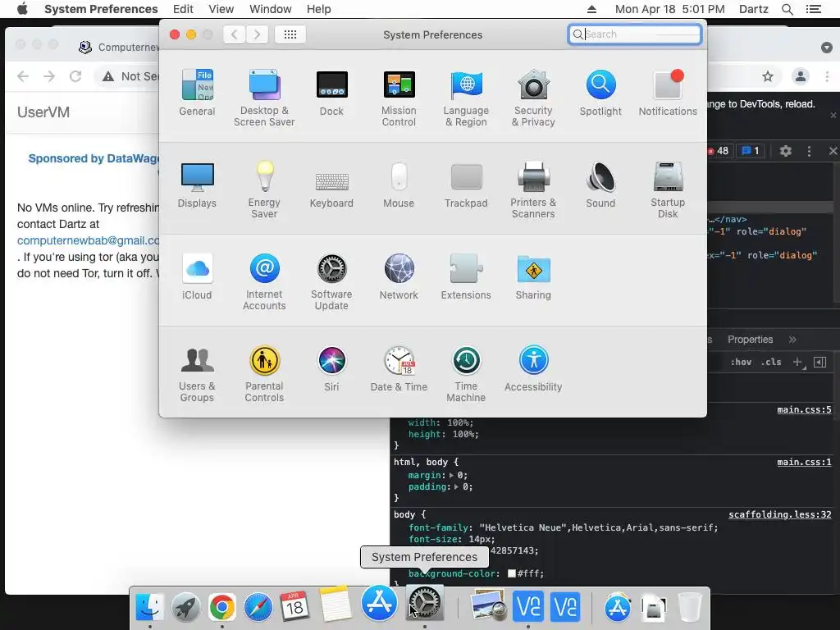Screen dimensions: 840x630
Task: Open Language & Region preferences
Action: pos(466,98)
